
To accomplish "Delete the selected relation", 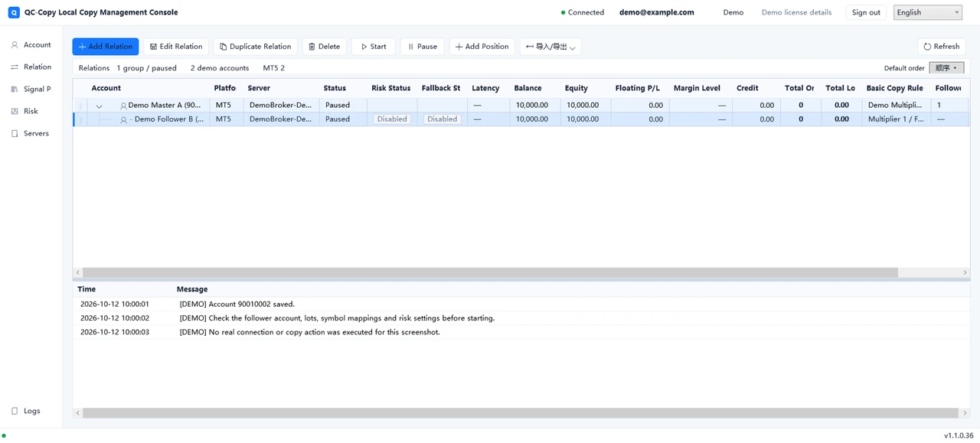I will [324, 47].
